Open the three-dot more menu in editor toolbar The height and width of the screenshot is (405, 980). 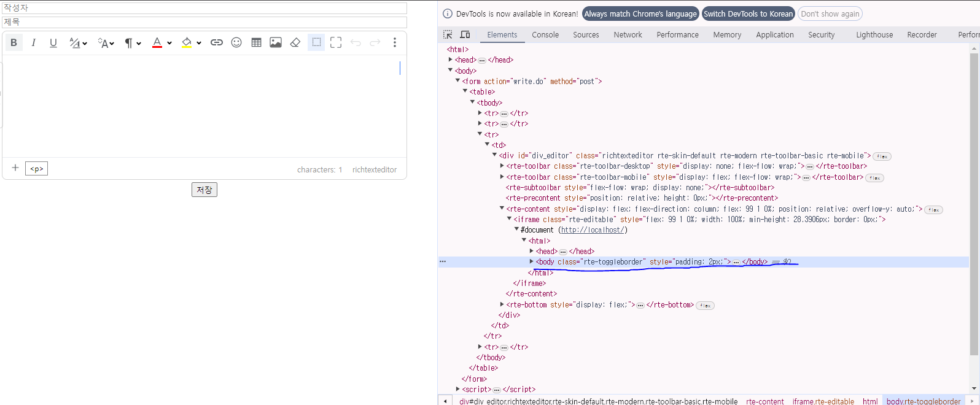(x=395, y=43)
